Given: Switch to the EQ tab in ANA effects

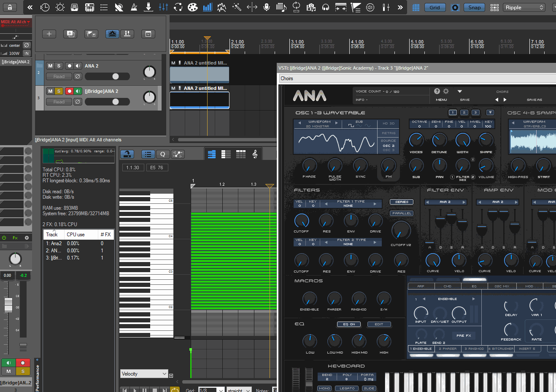Looking at the screenshot, I should coord(474,286).
